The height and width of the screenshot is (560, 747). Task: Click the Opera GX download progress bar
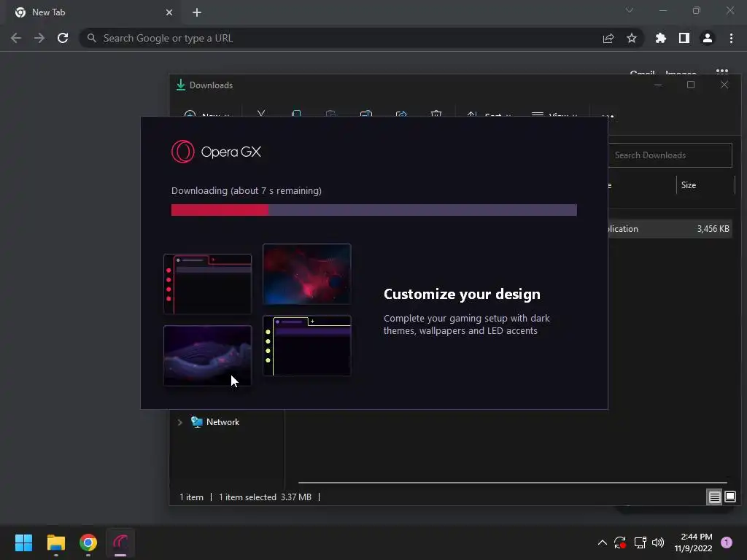(374, 210)
